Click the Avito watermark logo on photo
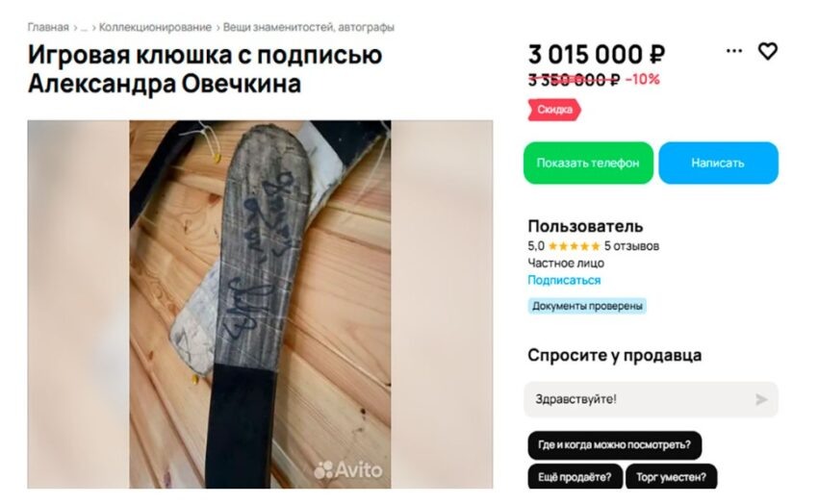Screen dimensions: 818x504 coord(348,469)
